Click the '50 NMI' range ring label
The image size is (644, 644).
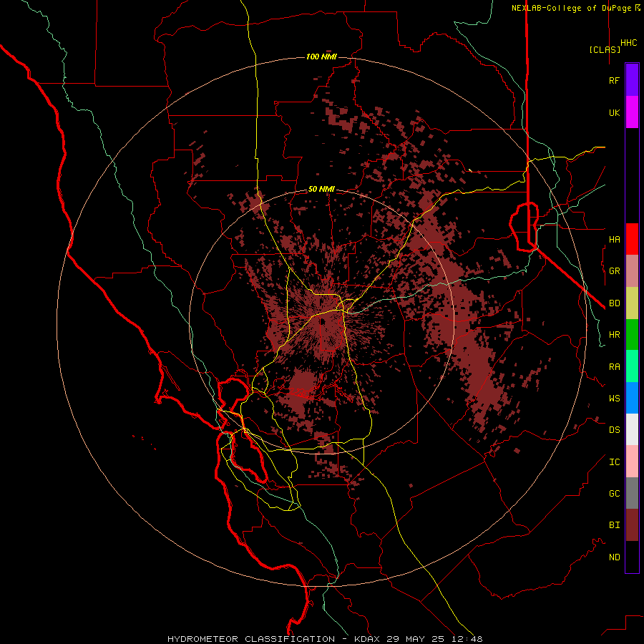pyautogui.click(x=321, y=190)
